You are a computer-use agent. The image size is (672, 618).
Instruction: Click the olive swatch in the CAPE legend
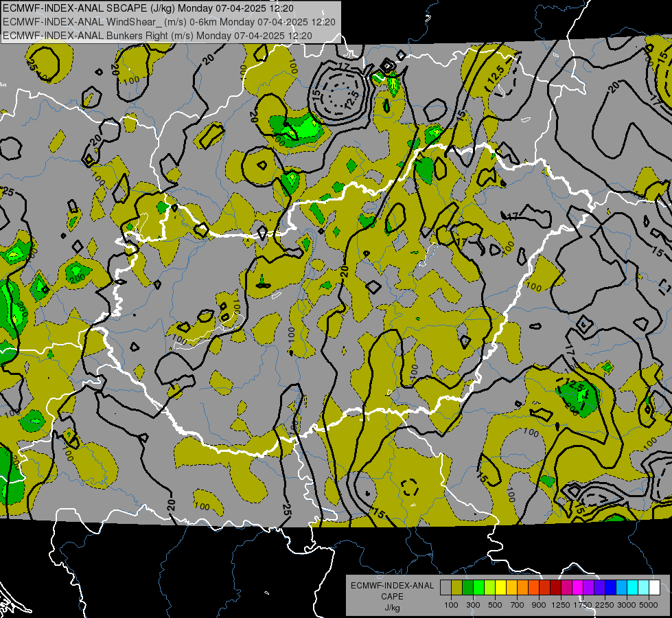tap(457, 588)
